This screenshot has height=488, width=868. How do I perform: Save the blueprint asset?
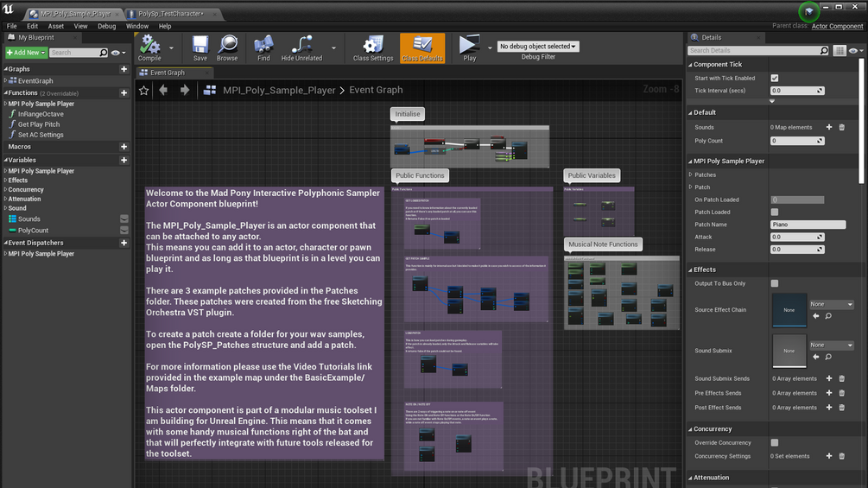coord(200,48)
